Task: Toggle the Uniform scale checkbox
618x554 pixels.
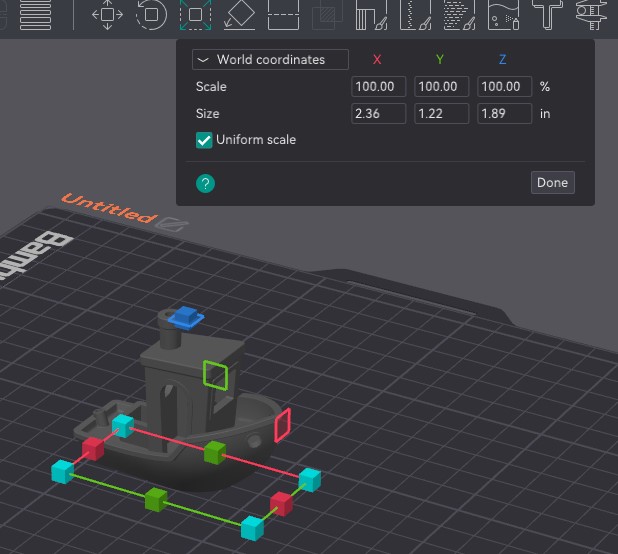Action: (x=204, y=140)
